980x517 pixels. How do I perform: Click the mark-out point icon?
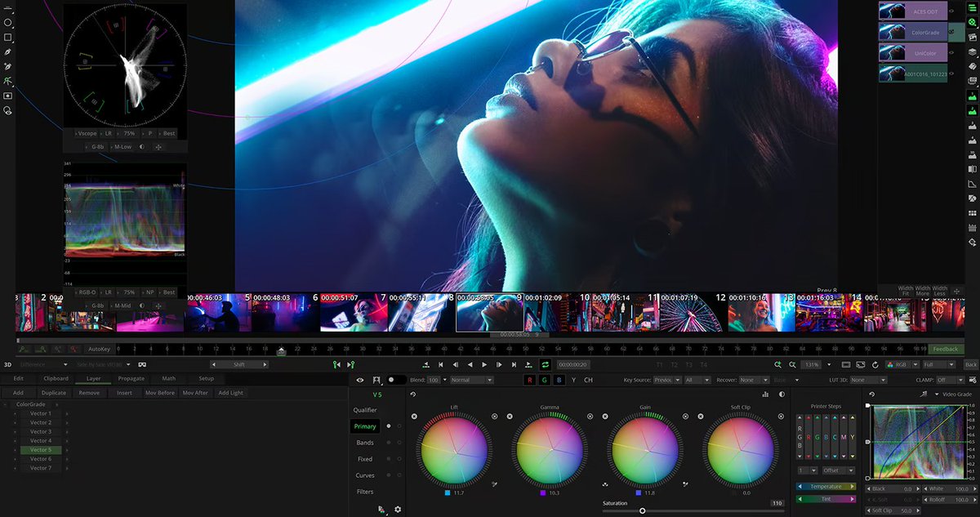(x=350, y=364)
